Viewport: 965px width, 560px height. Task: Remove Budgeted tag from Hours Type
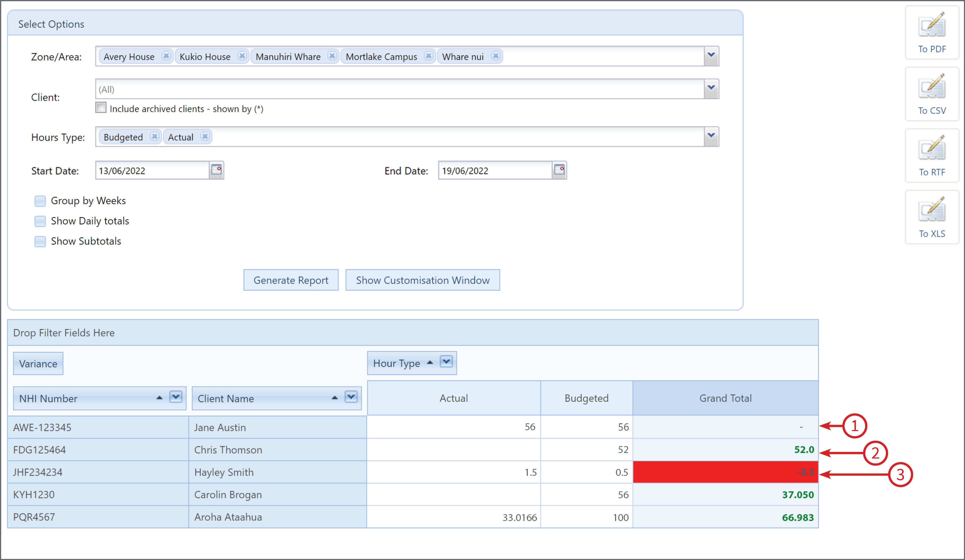click(154, 137)
